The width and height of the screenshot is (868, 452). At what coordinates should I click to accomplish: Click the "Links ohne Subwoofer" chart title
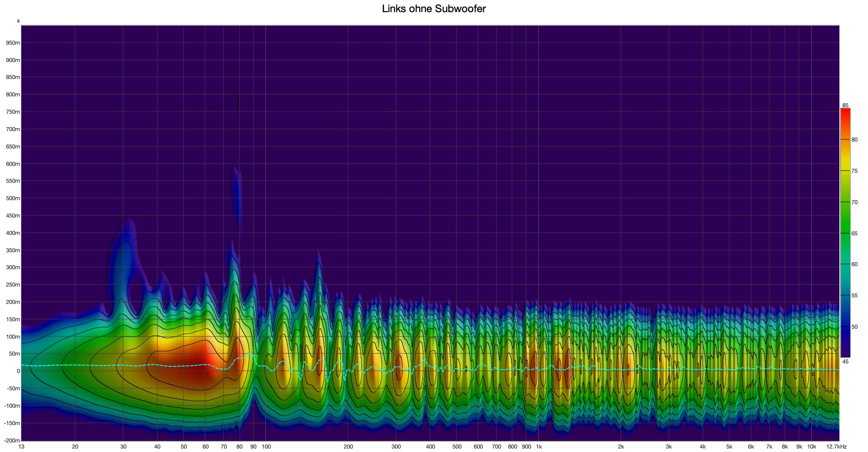[433, 9]
